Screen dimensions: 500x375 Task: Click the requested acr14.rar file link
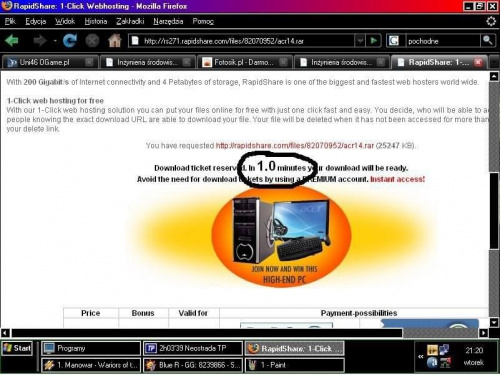click(x=295, y=146)
